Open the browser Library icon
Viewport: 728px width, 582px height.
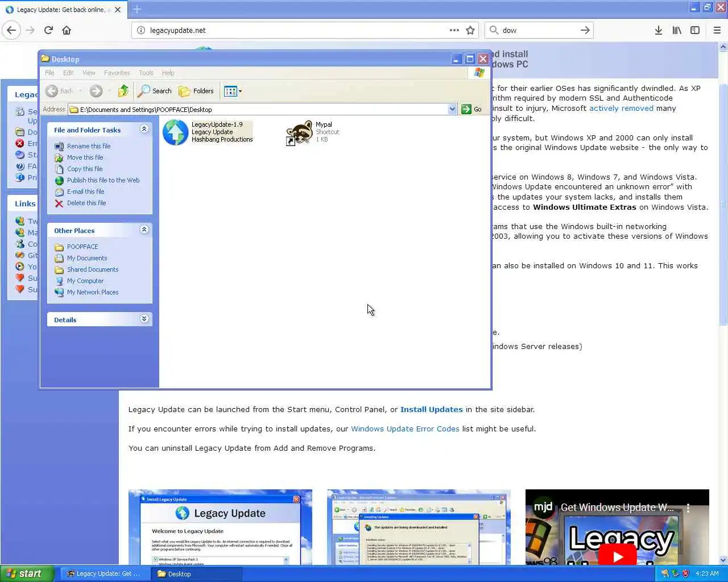pos(677,30)
